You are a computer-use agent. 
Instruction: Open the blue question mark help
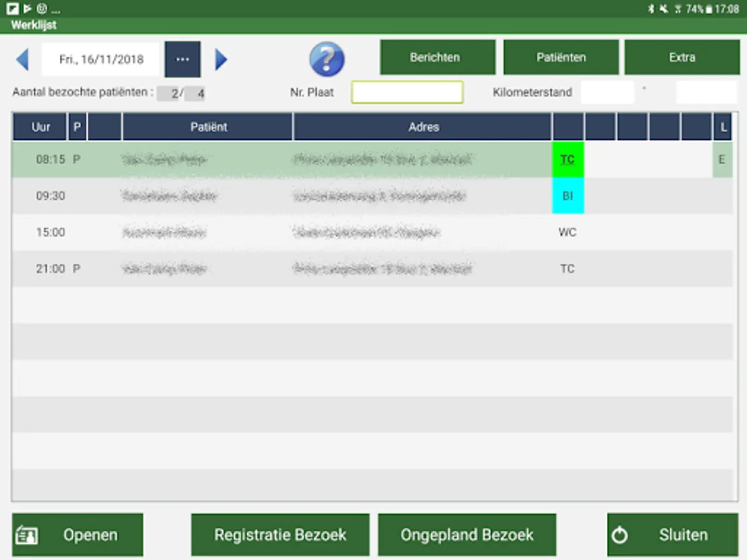tap(327, 59)
